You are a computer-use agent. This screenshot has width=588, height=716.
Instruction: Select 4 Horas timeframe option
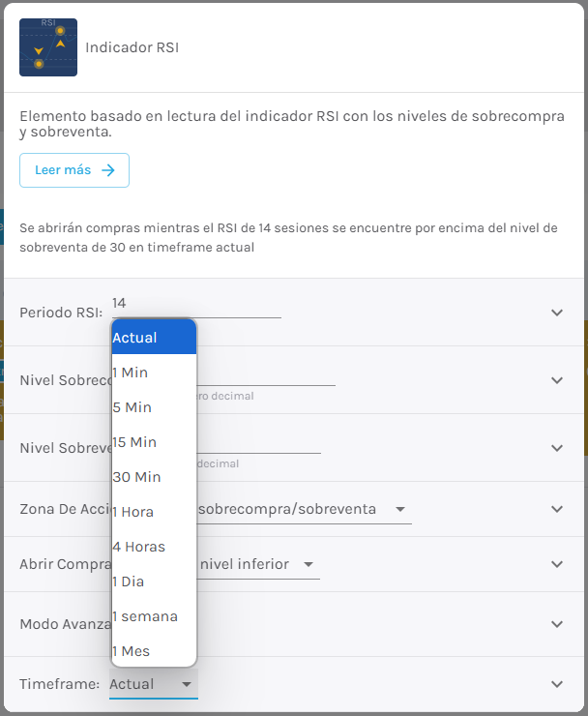click(154, 547)
